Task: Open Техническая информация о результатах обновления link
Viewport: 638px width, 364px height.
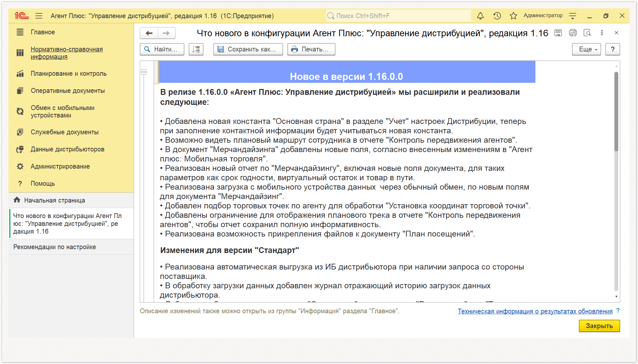Action: pos(535,311)
